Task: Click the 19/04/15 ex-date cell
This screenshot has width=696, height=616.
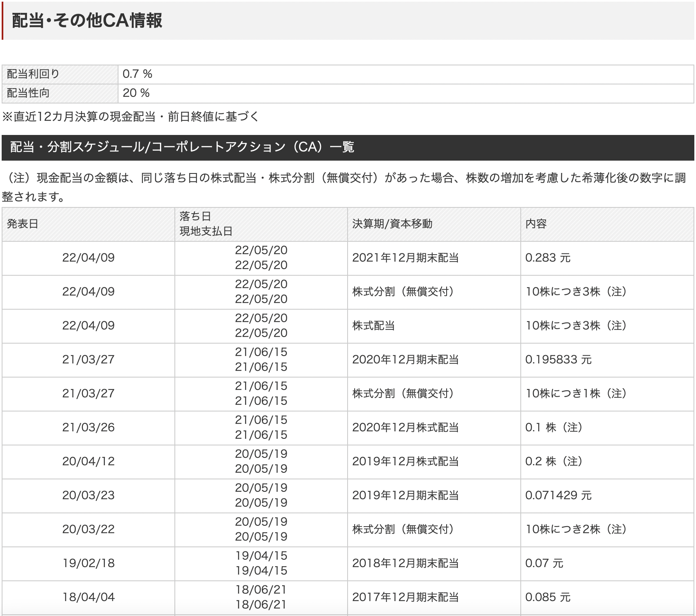Action: (261, 563)
